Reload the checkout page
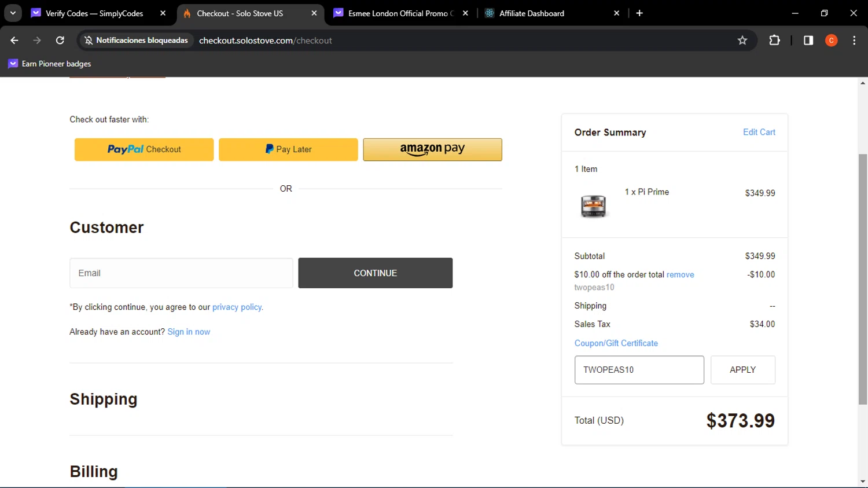868x488 pixels. pyautogui.click(x=60, y=41)
